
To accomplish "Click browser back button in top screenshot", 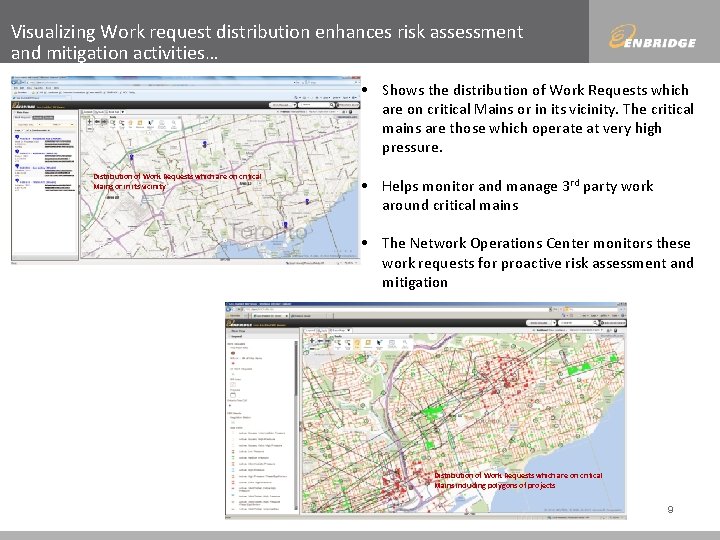I will (x=14, y=82).
